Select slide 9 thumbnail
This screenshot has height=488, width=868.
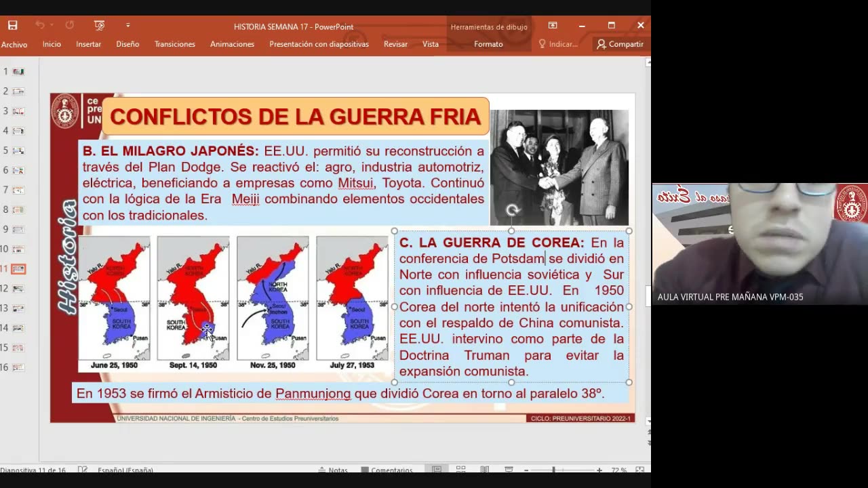(18, 229)
